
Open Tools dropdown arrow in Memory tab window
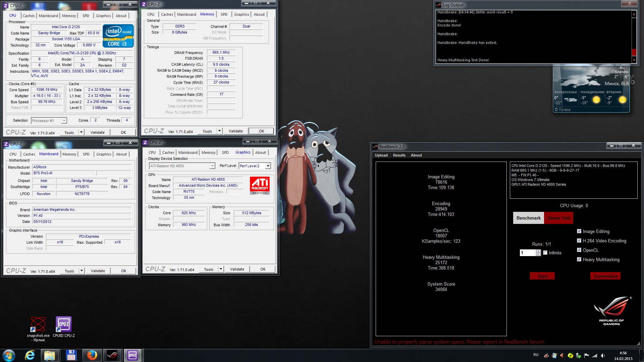pos(219,131)
